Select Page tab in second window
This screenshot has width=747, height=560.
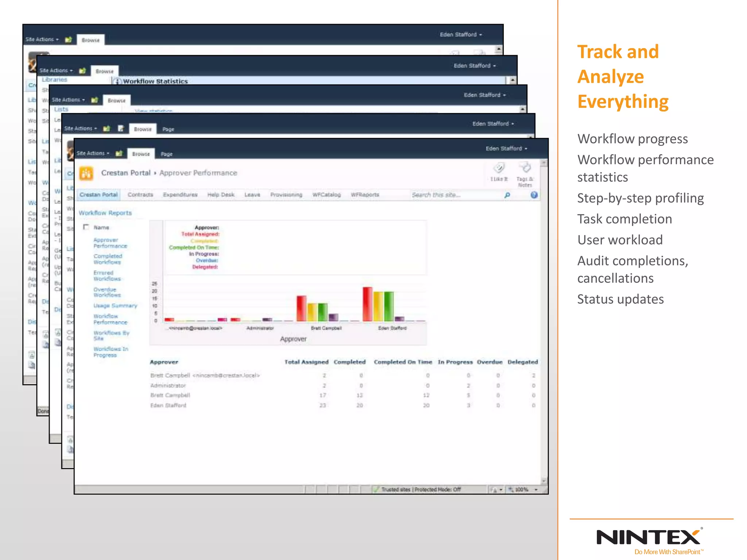click(168, 129)
